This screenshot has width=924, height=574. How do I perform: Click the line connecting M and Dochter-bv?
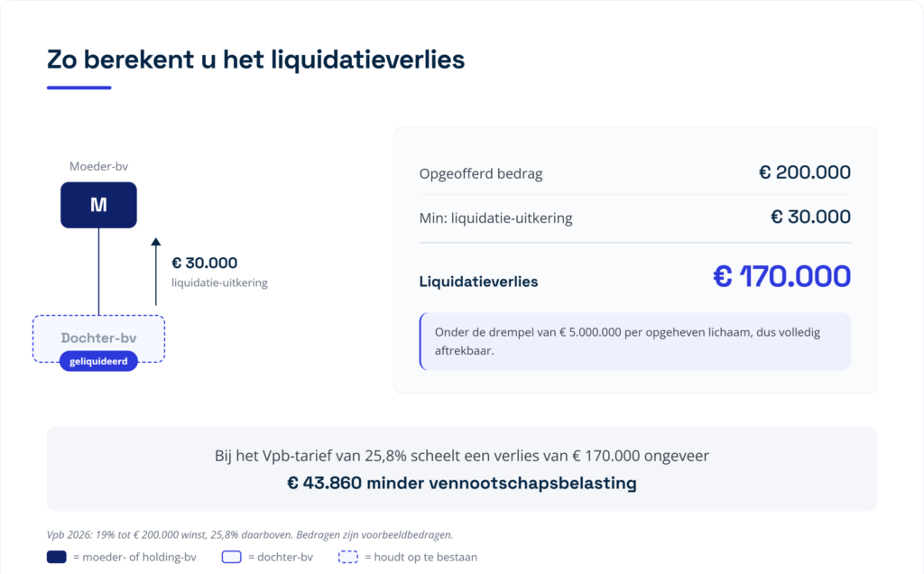point(98,272)
